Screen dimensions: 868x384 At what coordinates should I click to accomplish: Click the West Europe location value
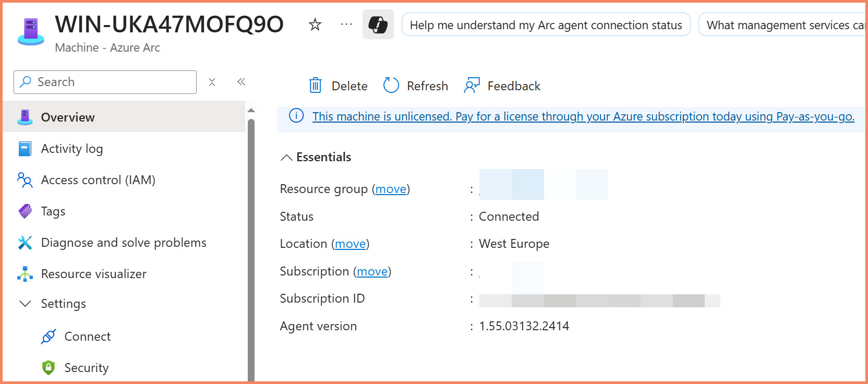(x=514, y=244)
